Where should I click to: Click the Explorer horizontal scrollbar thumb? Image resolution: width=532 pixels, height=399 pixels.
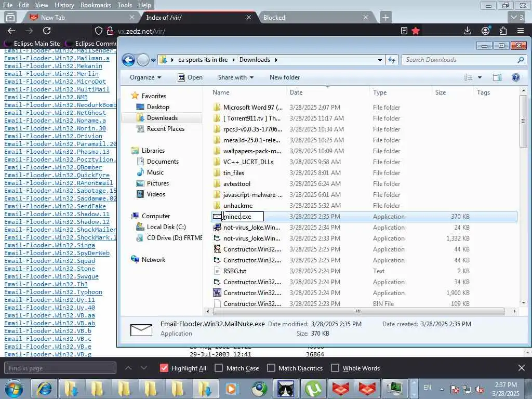point(358,311)
